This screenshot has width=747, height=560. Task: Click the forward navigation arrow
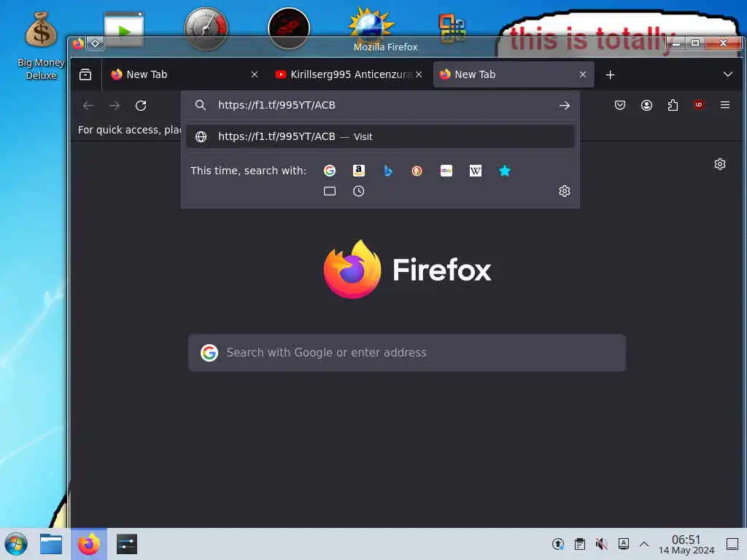click(x=115, y=105)
